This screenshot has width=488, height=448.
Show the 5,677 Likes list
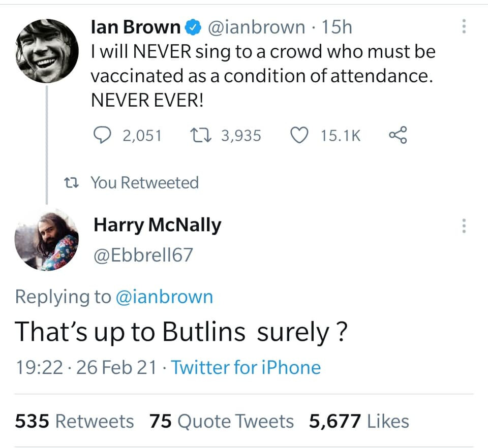[x=359, y=421]
